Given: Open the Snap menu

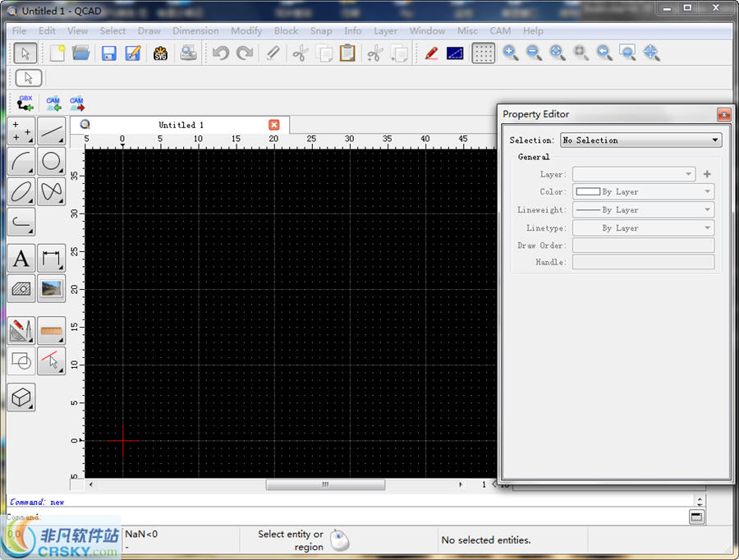Looking at the screenshot, I should pyautogui.click(x=321, y=30).
